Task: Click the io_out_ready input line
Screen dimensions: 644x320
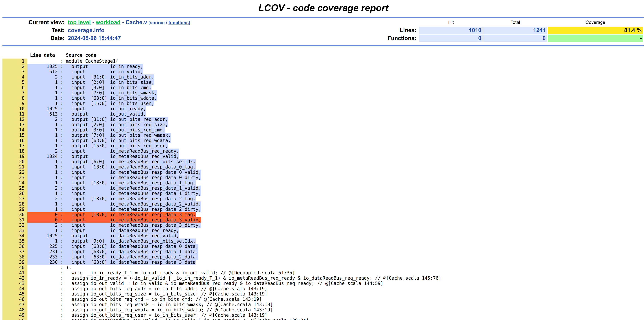Action: pyautogui.click(x=108, y=109)
